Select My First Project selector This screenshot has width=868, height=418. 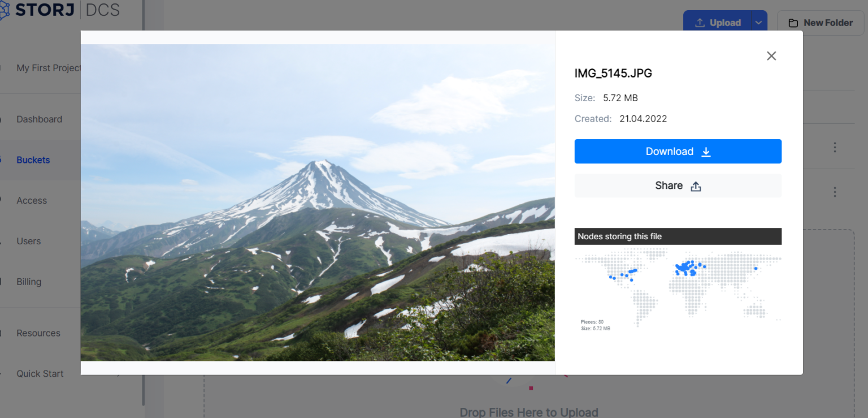49,68
